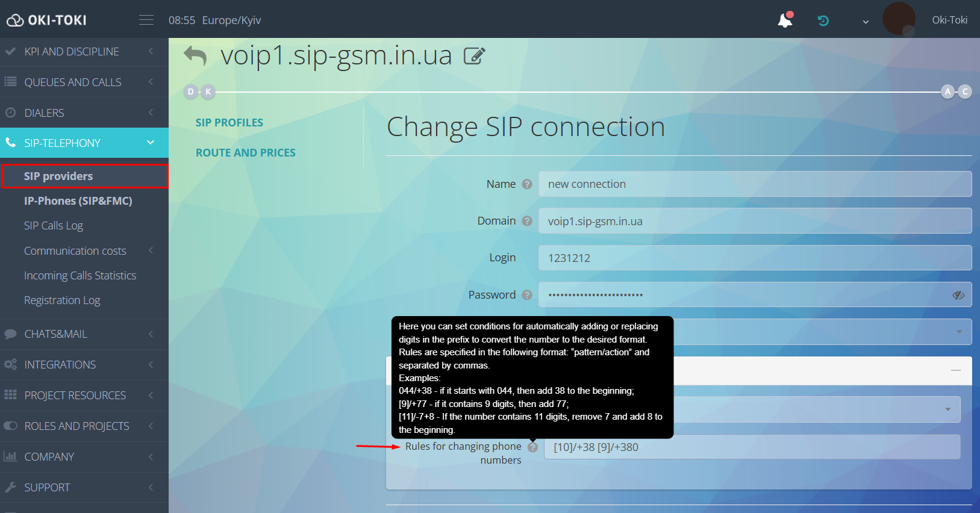The image size is (980, 513).
Task: Open the user dropdown chevron in header
Action: [866, 22]
